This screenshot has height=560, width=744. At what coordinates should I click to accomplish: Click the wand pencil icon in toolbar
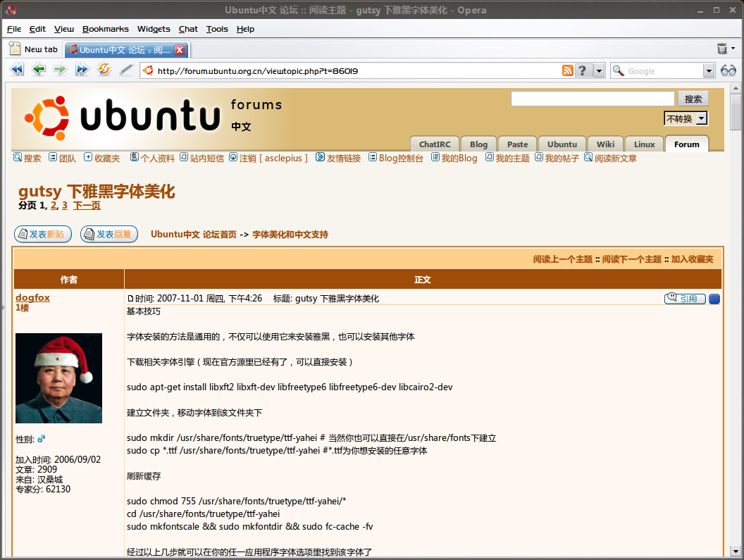point(125,70)
